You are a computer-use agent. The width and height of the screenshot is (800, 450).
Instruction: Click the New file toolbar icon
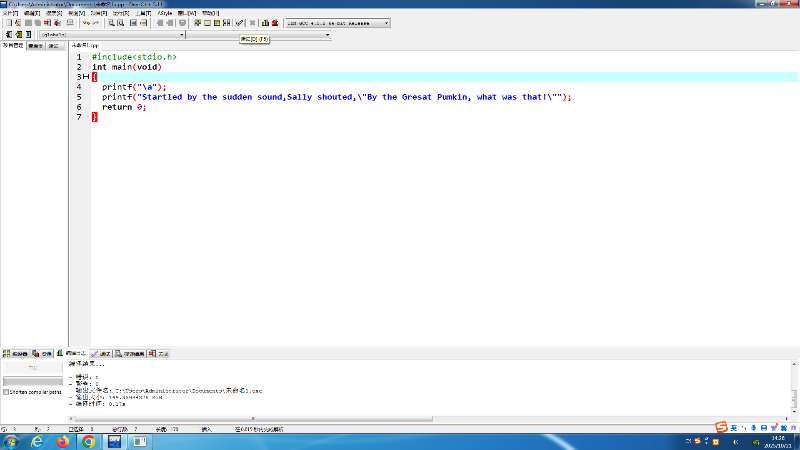point(9,23)
